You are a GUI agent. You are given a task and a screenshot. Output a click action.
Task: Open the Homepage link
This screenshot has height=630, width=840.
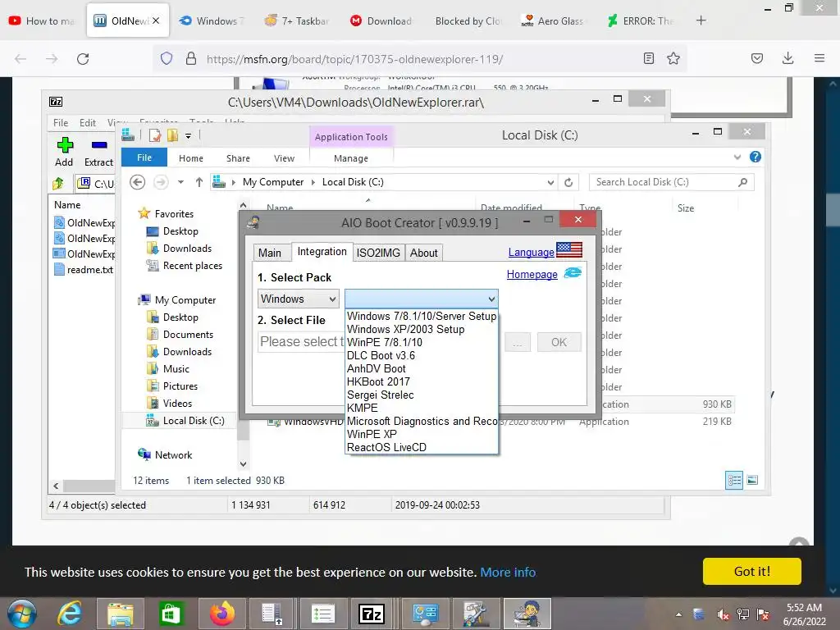click(532, 274)
